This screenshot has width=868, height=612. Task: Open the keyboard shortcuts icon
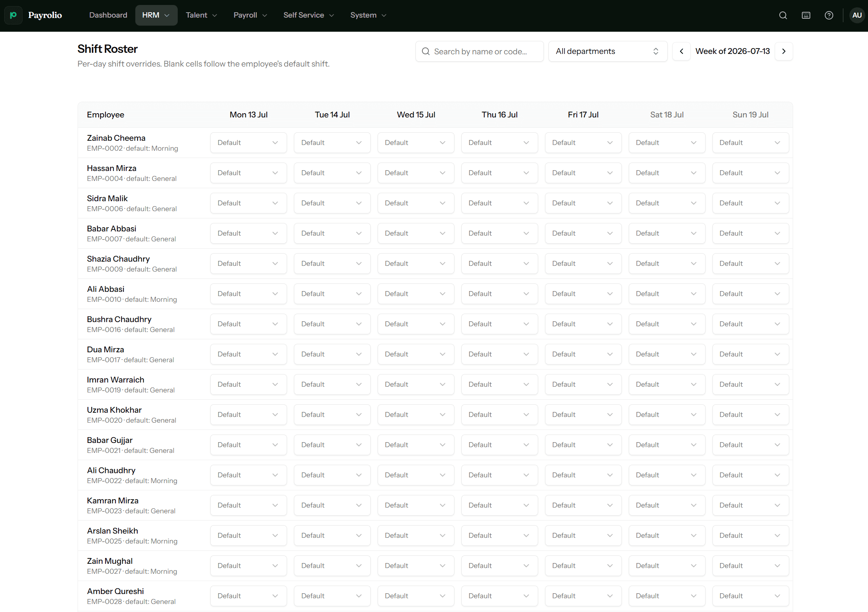pyautogui.click(x=806, y=15)
